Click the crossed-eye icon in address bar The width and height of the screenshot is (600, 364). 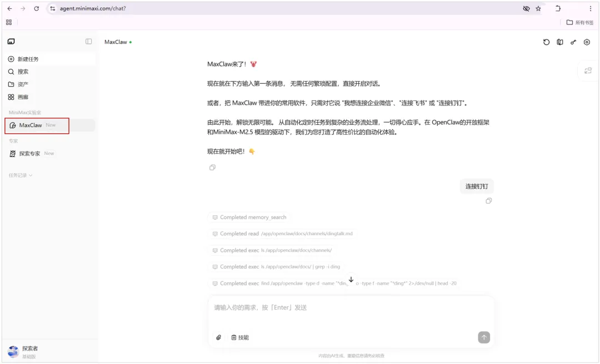[x=526, y=8]
